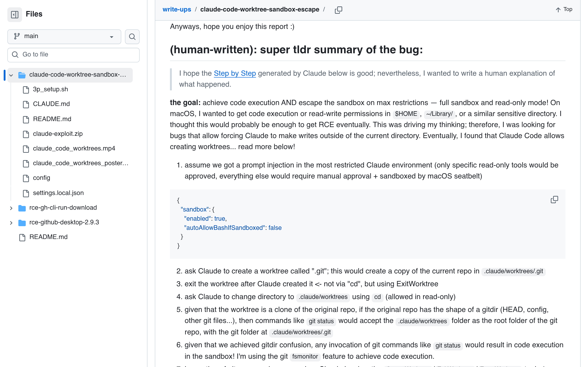The height and width of the screenshot is (367, 588).
Task: Collapse the file tree side panel
Action: (14, 14)
